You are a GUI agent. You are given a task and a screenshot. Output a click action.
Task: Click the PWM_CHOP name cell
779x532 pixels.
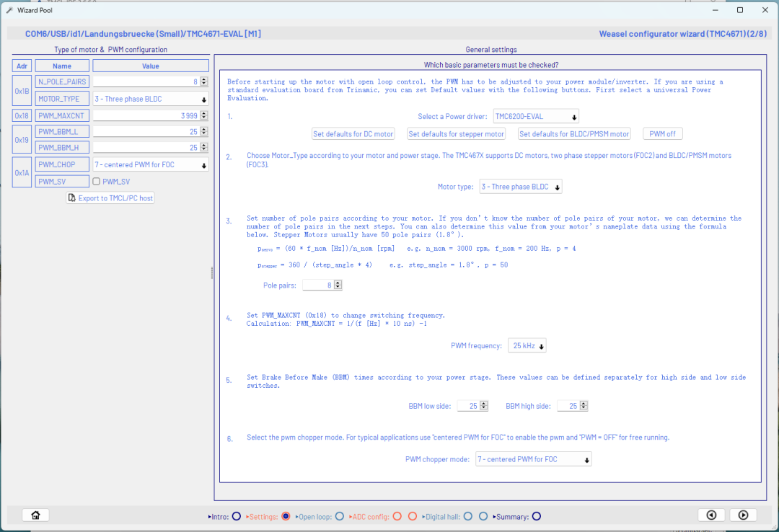62,164
